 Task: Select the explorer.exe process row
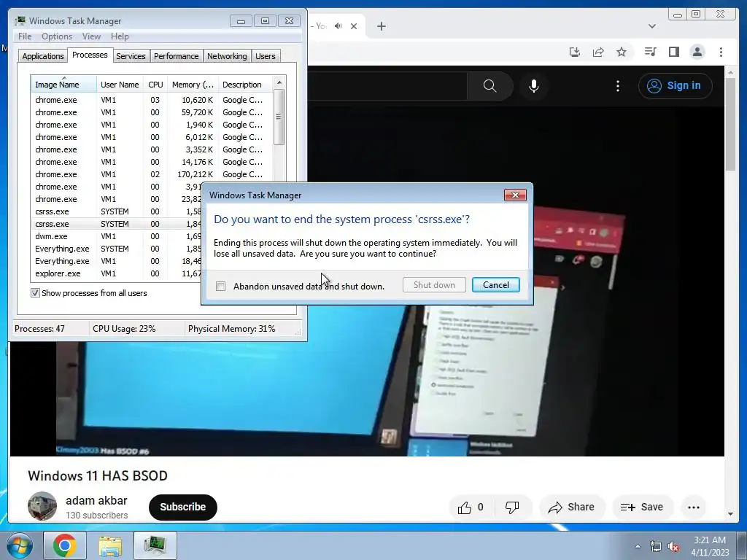tap(117, 273)
